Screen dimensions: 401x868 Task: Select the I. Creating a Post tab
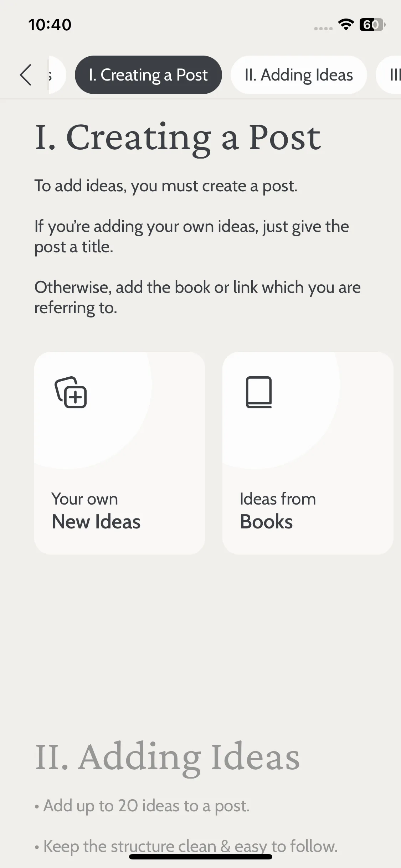(148, 75)
